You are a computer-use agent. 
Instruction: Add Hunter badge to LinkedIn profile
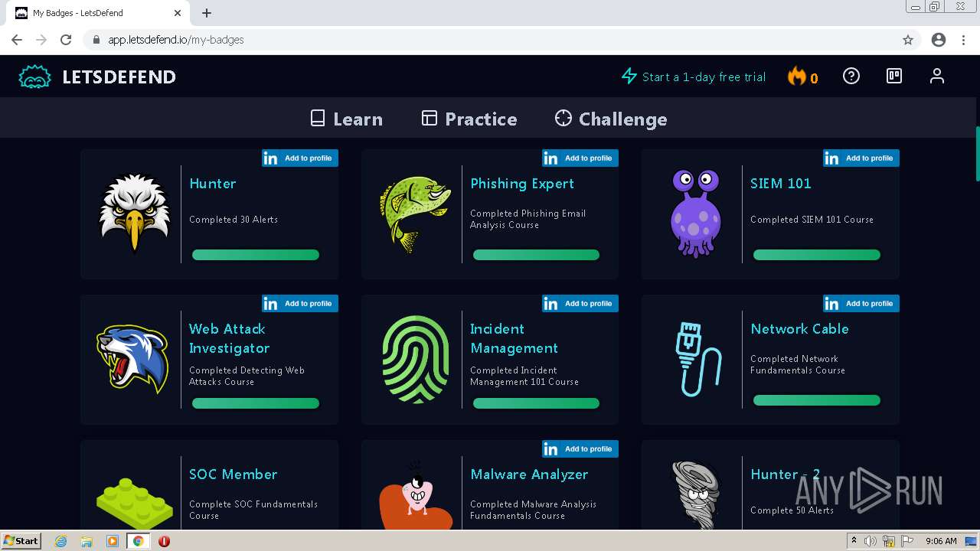(x=299, y=158)
